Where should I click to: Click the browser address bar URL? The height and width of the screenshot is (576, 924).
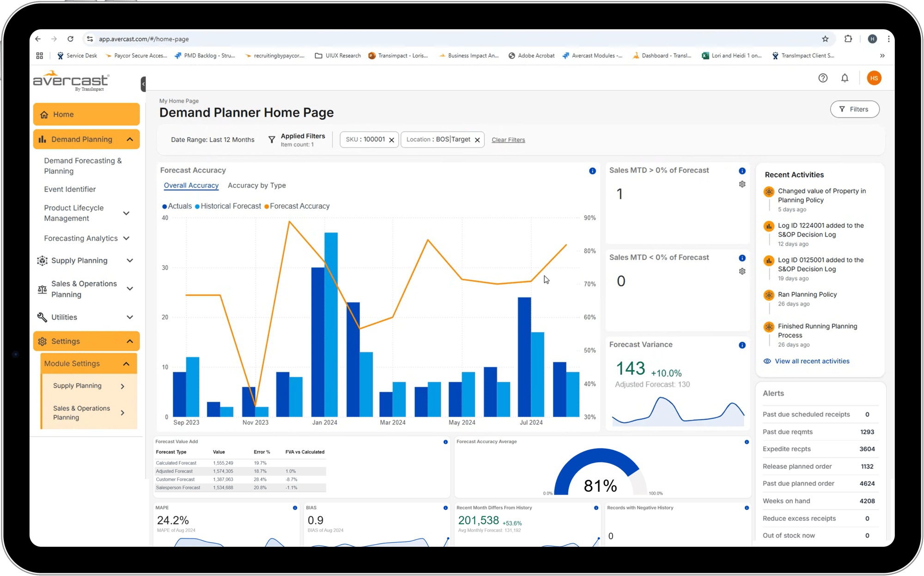(x=144, y=39)
